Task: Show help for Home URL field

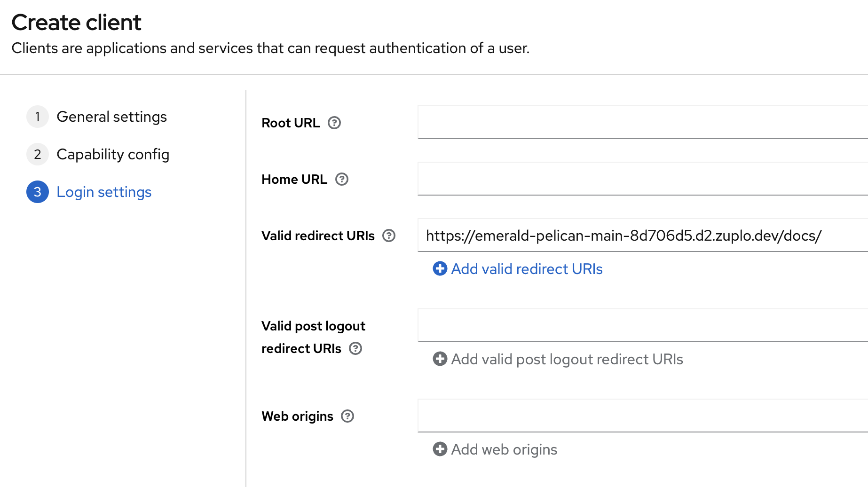Action: pos(342,179)
